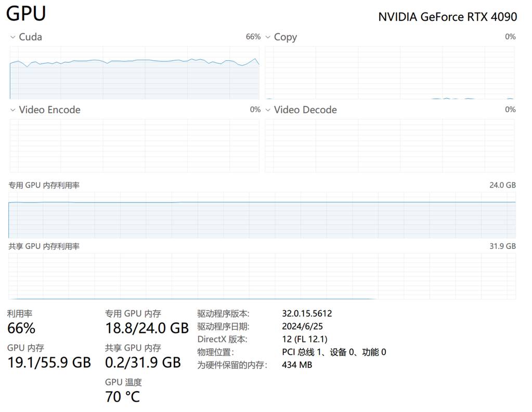Image resolution: width=532 pixels, height=412 pixels.
Task: Open the Copy engine dropdown
Action: (x=268, y=37)
